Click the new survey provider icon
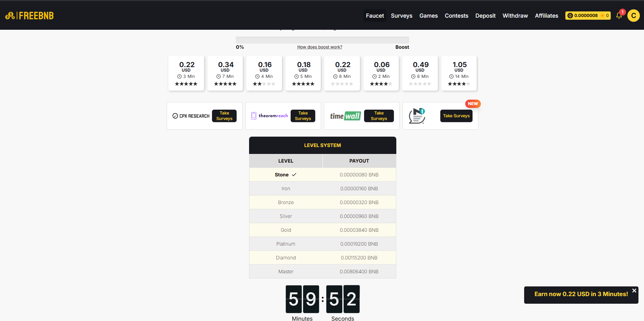This screenshot has width=644, height=321. pyautogui.click(x=417, y=116)
